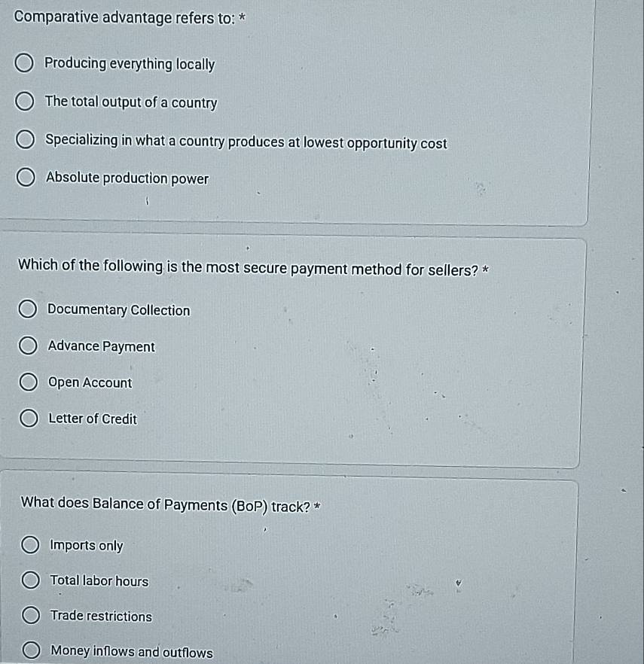Choose 'Advance Payment' radio button
The height and width of the screenshot is (664, 644).
click(28, 345)
